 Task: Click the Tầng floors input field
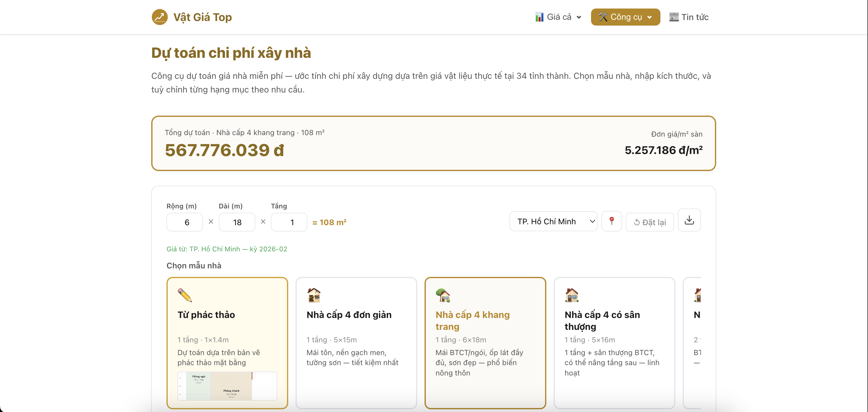click(x=289, y=222)
